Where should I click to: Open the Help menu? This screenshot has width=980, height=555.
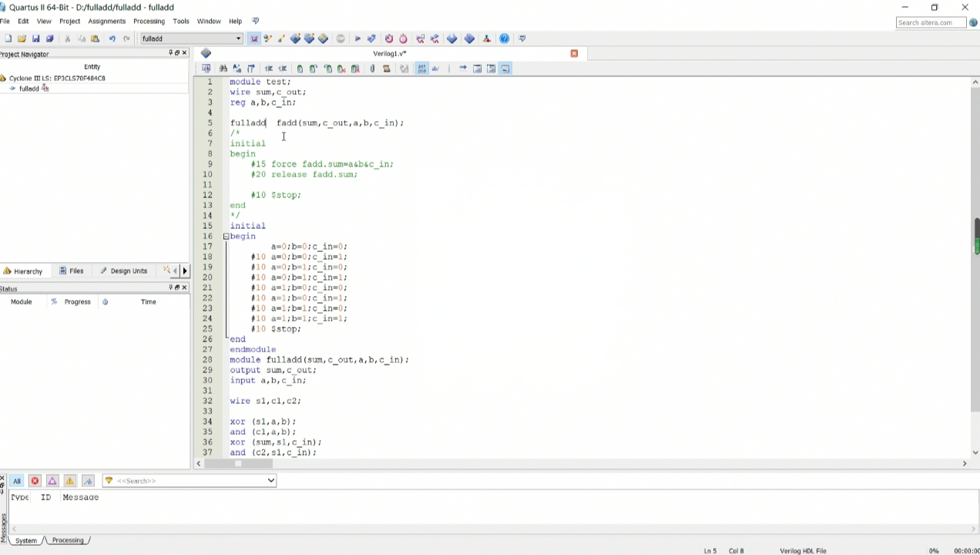(x=235, y=22)
